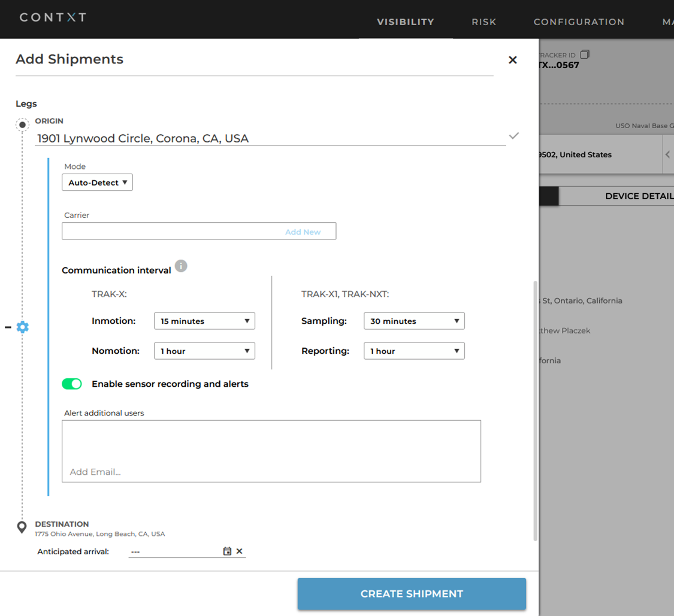
Task: Click the Carrier input field
Action: tap(199, 231)
